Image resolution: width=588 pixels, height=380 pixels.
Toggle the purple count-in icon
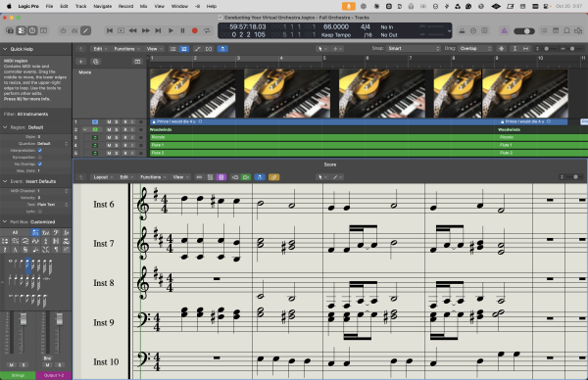(x=505, y=30)
